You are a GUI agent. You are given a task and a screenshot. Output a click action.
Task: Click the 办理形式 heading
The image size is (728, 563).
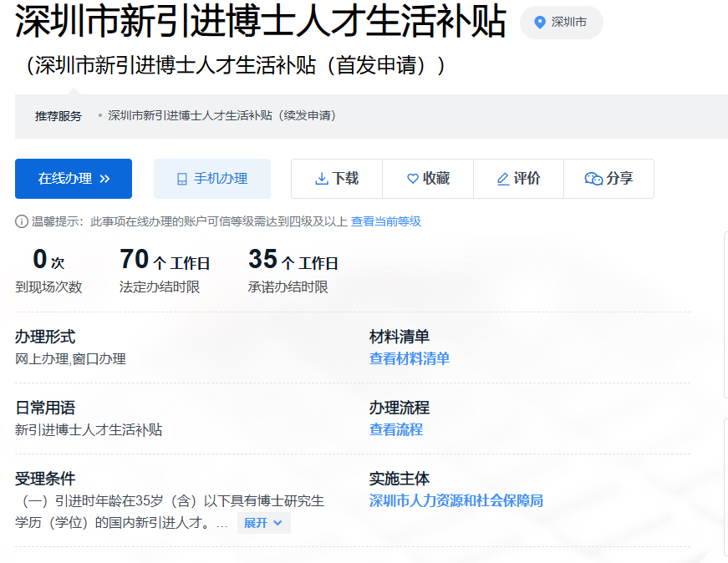pos(45,337)
